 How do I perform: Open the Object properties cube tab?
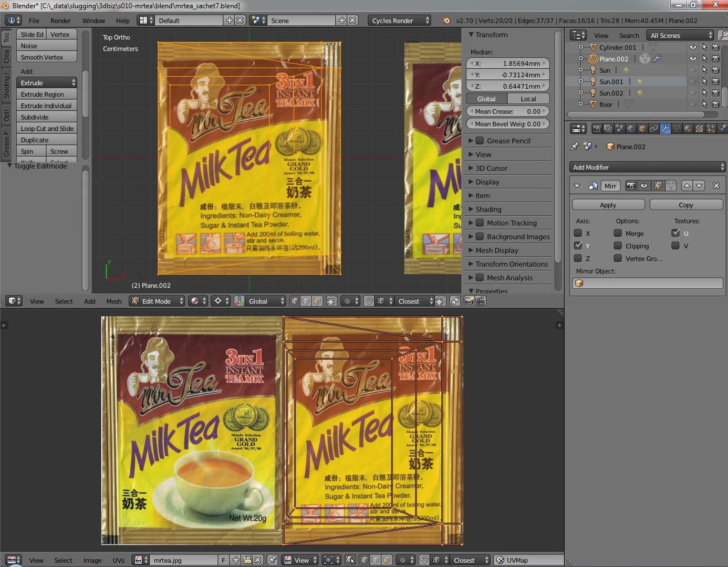[642, 129]
